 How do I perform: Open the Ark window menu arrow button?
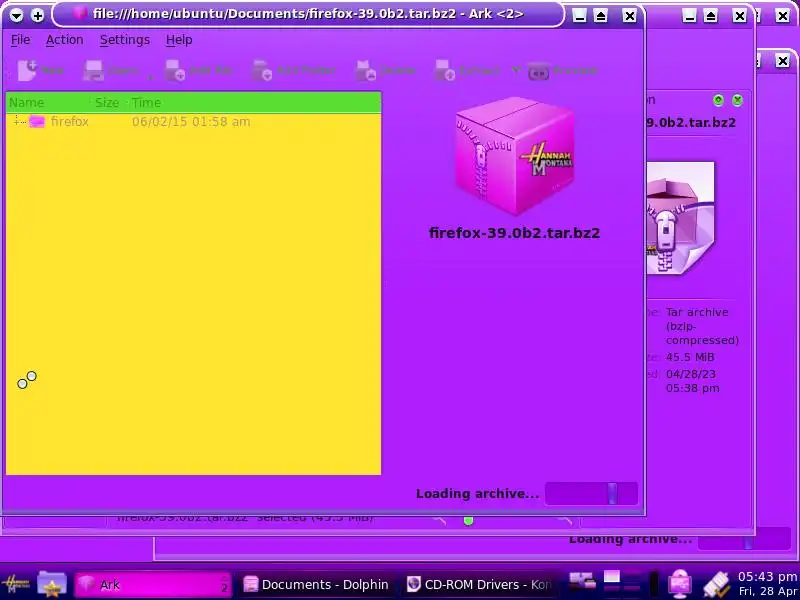[16, 15]
